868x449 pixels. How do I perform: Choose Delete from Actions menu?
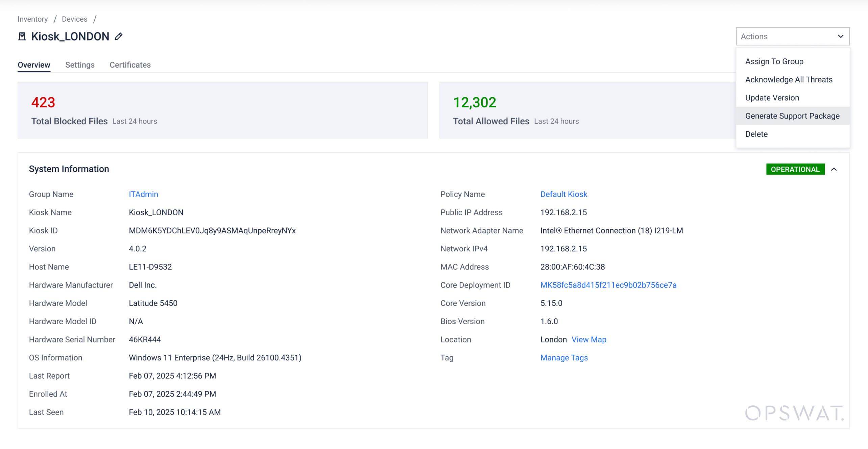(756, 134)
